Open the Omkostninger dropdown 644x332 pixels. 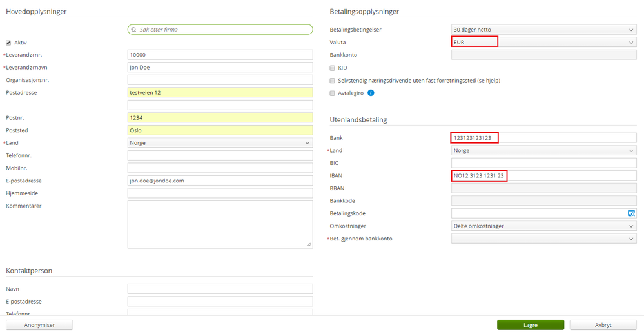point(543,226)
